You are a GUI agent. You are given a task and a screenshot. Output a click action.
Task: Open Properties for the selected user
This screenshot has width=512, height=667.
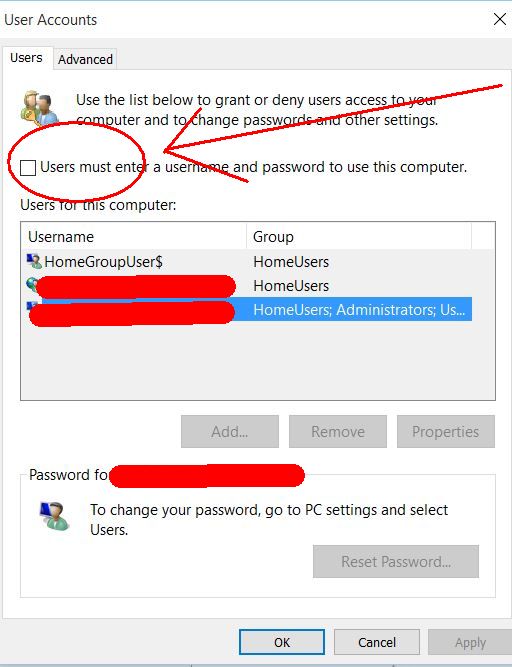click(x=446, y=431)
